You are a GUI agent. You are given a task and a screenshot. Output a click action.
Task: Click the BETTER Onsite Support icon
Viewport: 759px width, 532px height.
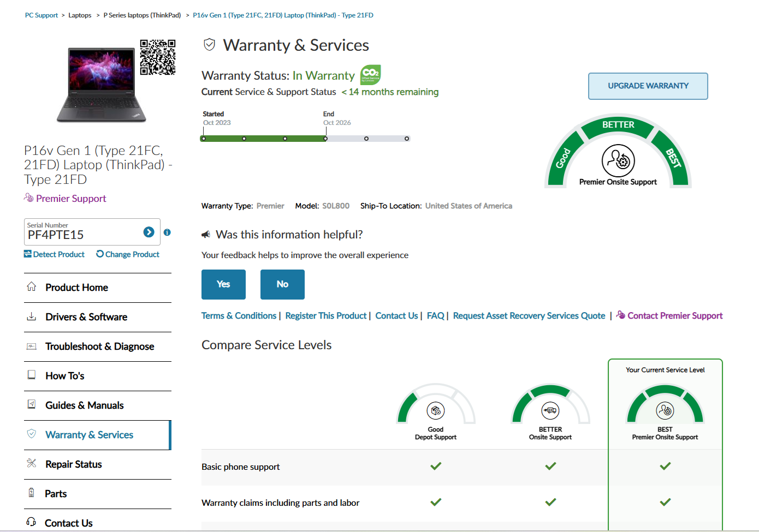coord(550,410)
